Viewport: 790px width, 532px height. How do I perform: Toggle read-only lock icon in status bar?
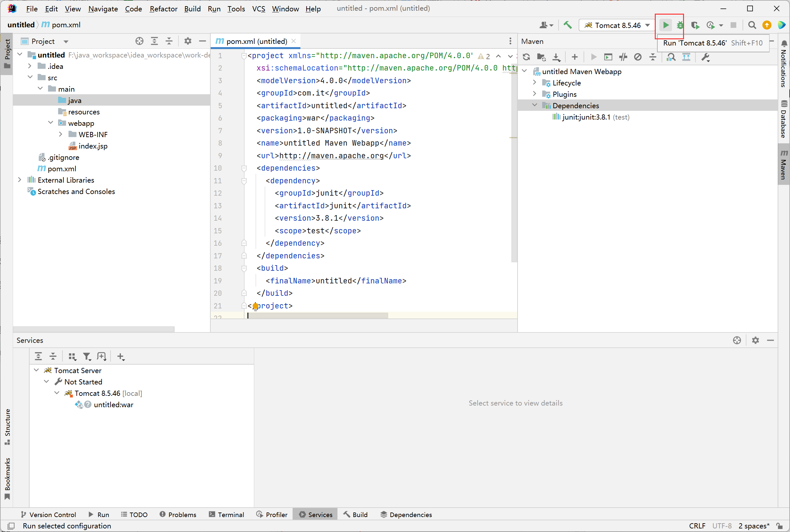[780, 526]
